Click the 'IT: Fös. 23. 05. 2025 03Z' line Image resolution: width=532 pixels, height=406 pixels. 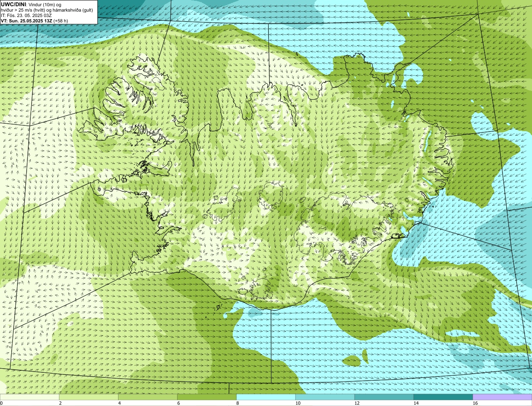27,15
